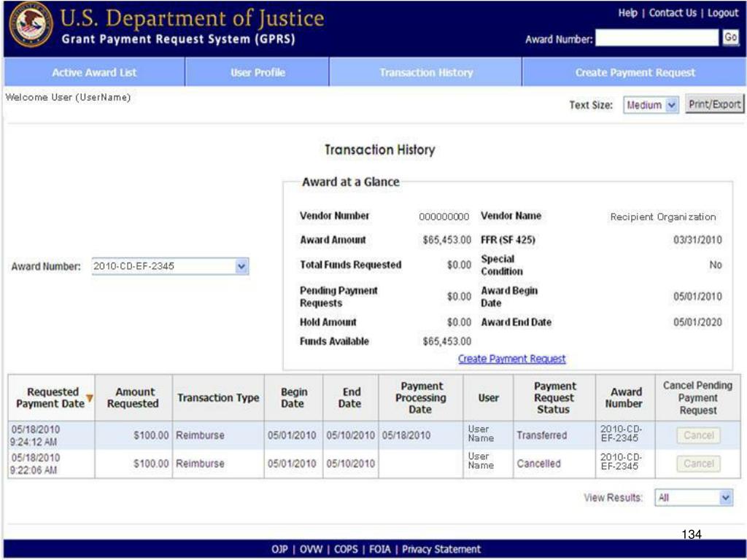Viewport: 747px width, 560px height.
Task: Click the Award Begin Date value 05/01/2010
Action: click(697, 297)
